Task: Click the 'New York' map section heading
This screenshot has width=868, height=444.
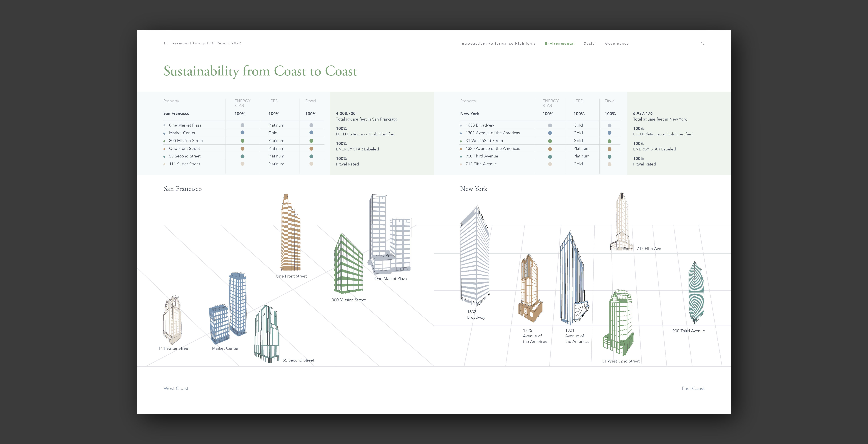Action: [473, 189]
